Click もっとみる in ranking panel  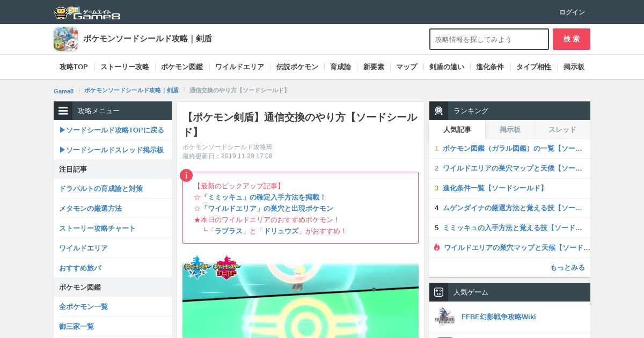point(567,268)
